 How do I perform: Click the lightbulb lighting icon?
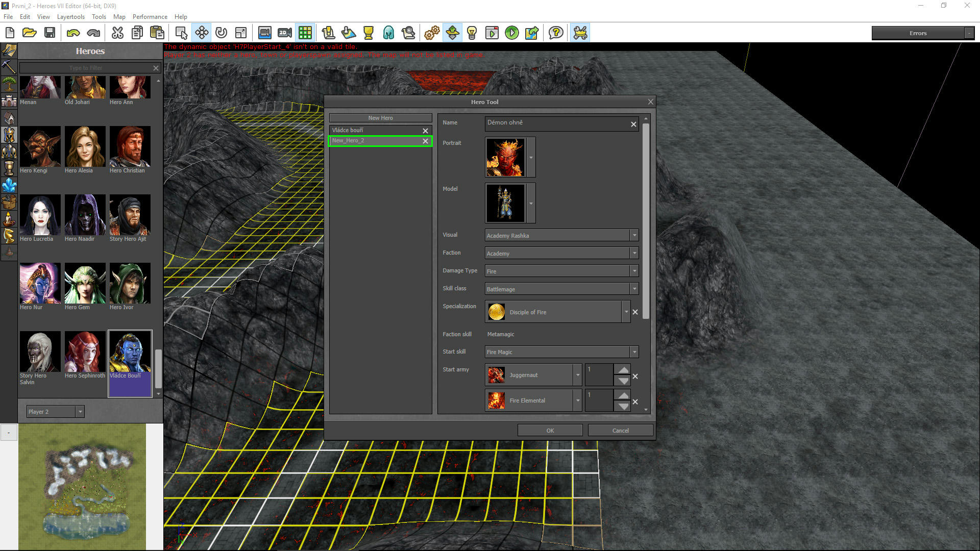point(472,33)
